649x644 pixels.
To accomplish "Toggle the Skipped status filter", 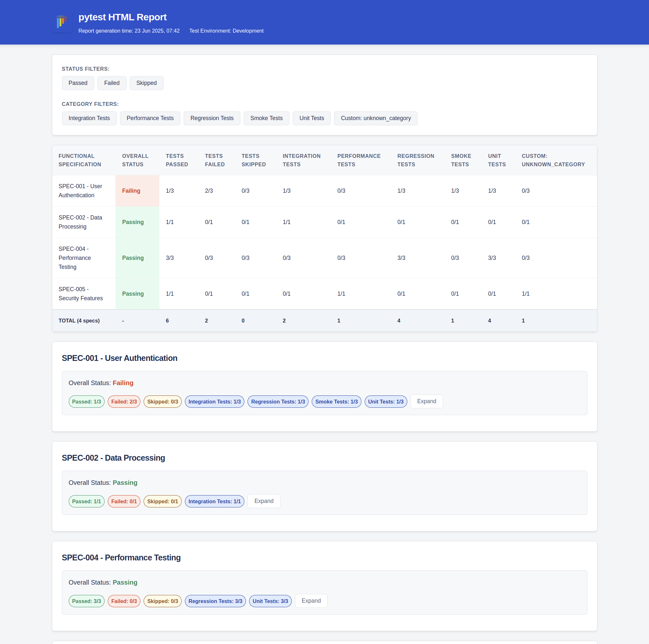I will 146,83.
